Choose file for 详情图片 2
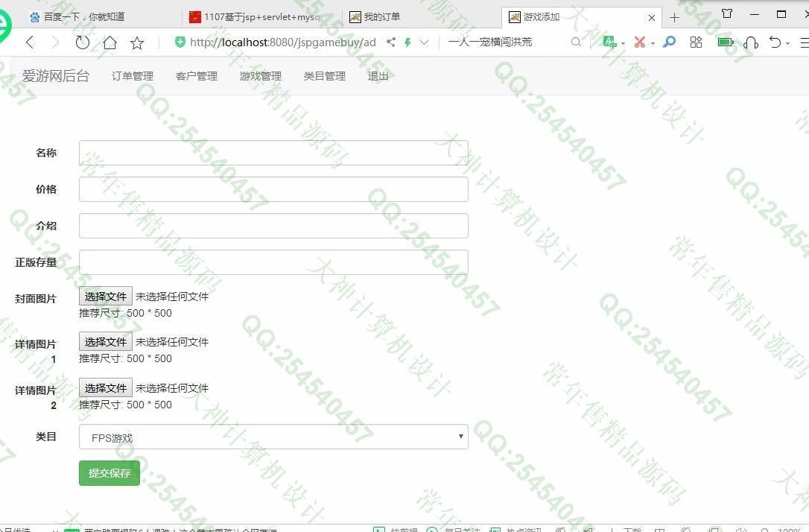This screenshot has width=809, height=532. tap(106, 388)
